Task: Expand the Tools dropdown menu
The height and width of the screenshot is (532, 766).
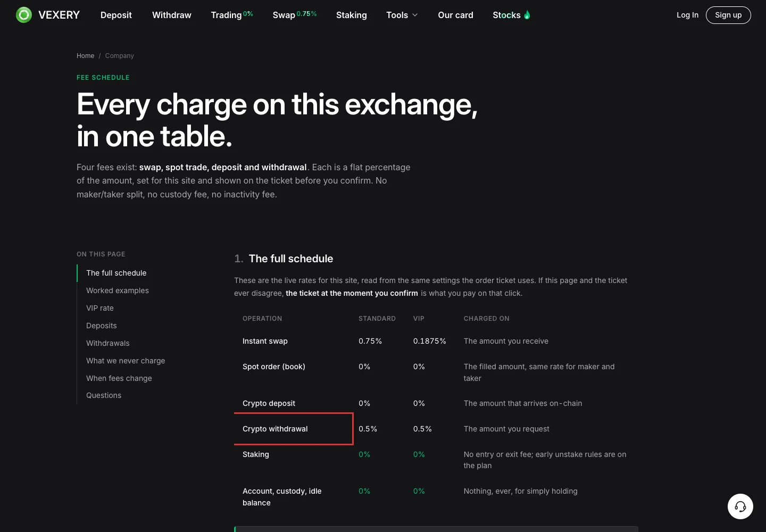Action: [x=402, y=15]
